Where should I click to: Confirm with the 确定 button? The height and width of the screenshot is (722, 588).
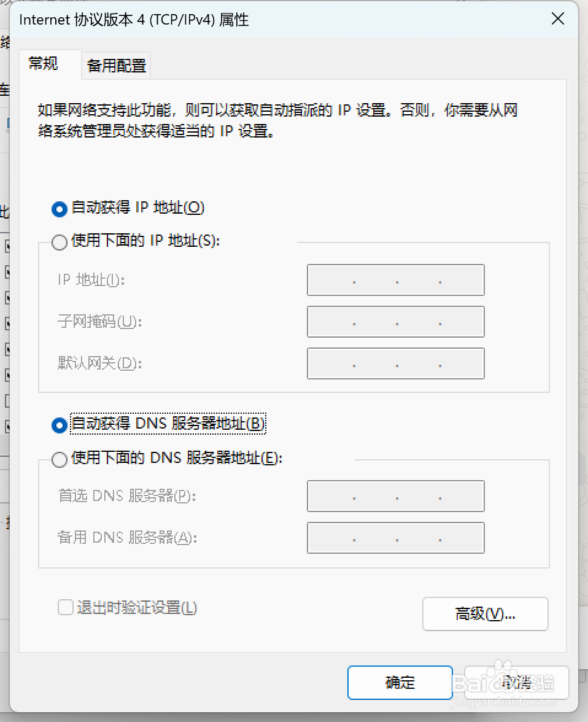(400, 683)
